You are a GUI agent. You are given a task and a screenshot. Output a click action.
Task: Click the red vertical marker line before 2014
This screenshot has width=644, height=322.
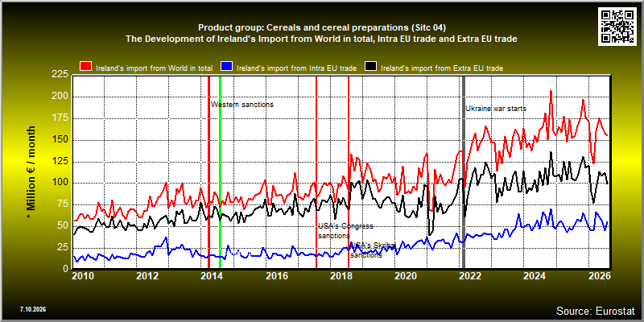click(208, 172)
